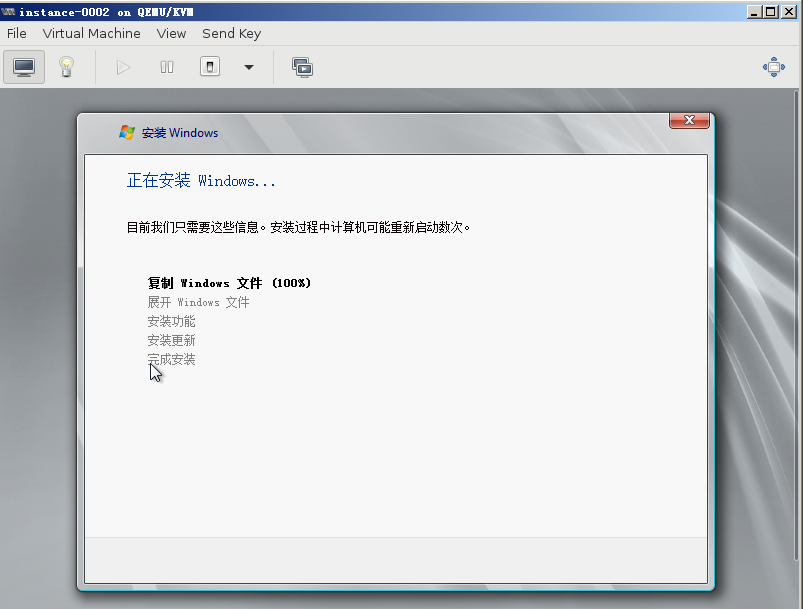
Task: Click the Run virtual machine play button
Action: coord(123,67)
